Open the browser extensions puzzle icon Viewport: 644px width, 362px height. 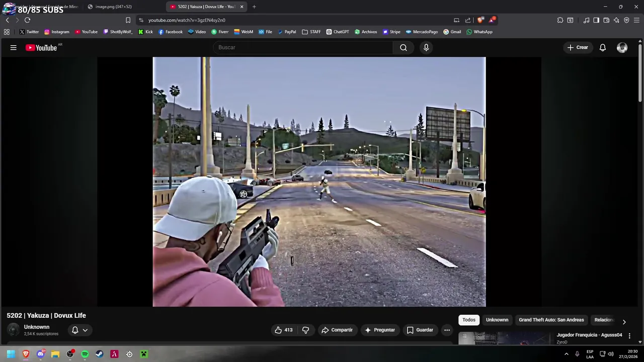[x=560, y=20]
